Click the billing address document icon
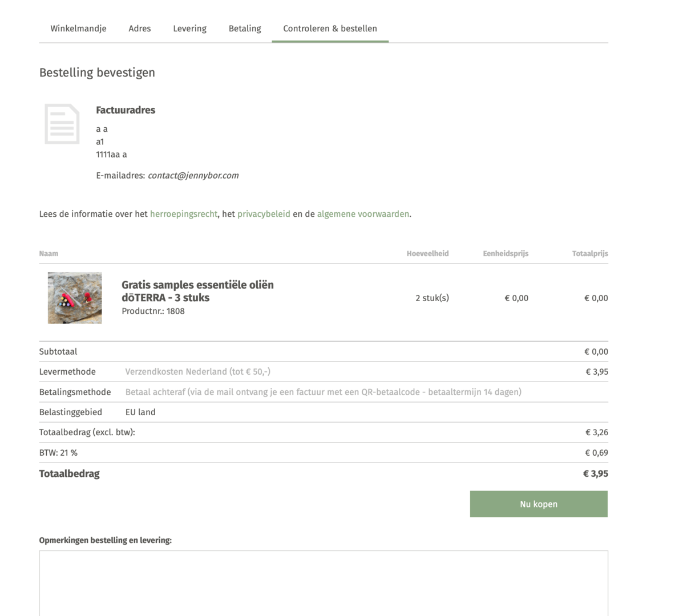This screenshot has height=616, width=675. pyautogui.click(x=62, y=124)
